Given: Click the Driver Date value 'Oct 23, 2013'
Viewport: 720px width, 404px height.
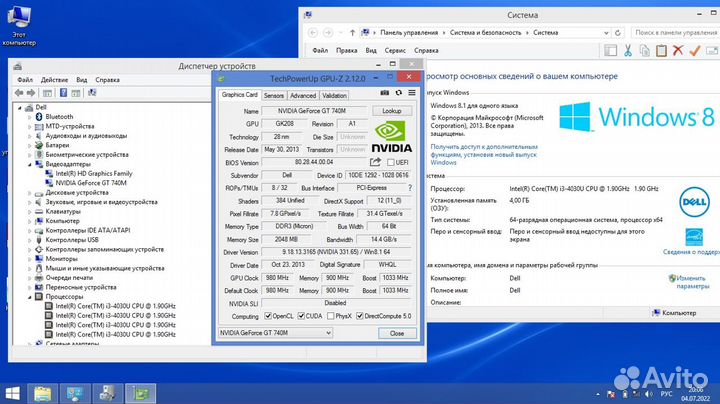Looking at the screenshot, I should (288, 265).
